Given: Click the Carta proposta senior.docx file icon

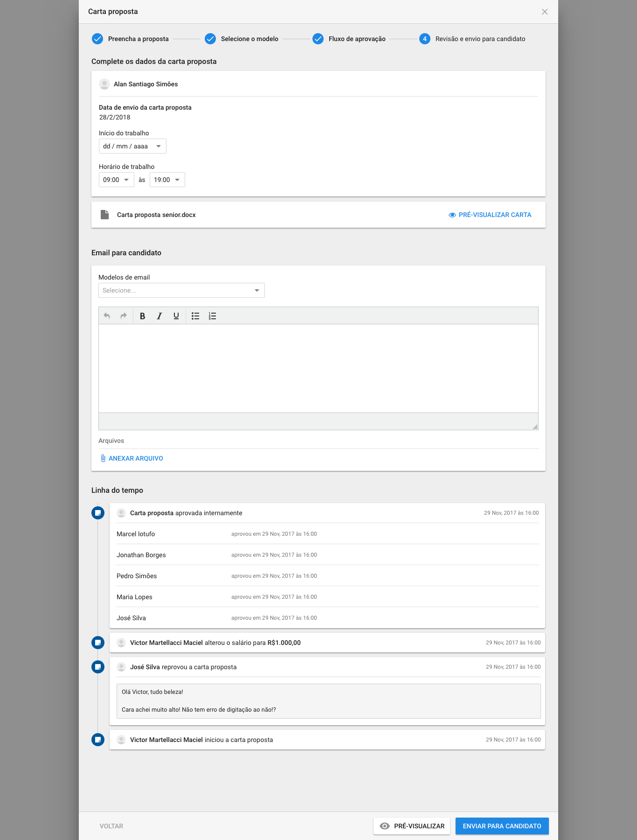Looking at the screenshot, I should pos(105,215).
